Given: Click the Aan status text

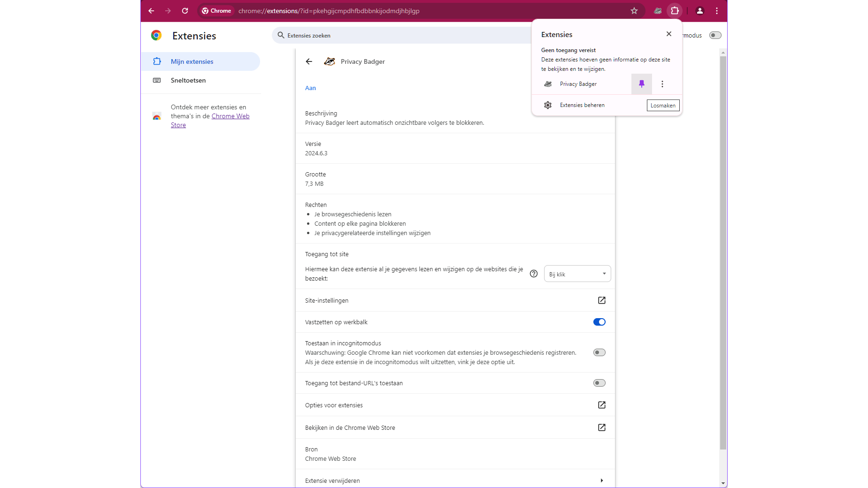Looking at the screenshot, I should 310,88.
